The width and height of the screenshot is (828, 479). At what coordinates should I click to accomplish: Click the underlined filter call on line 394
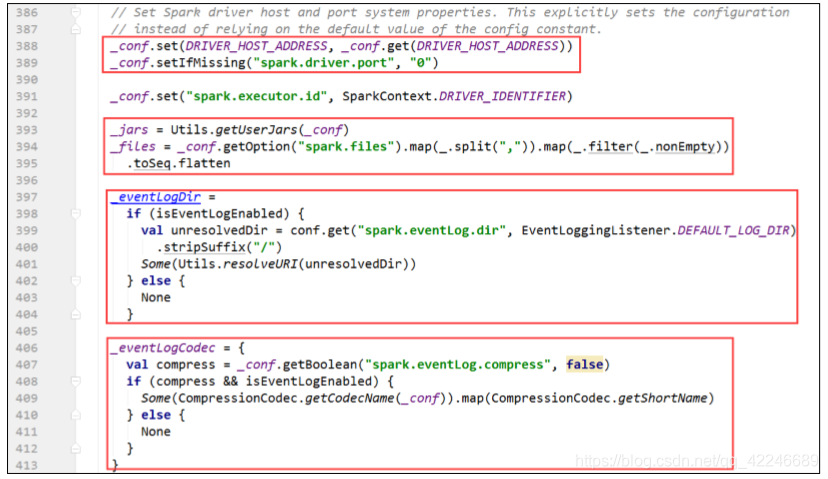coord(610,147)
